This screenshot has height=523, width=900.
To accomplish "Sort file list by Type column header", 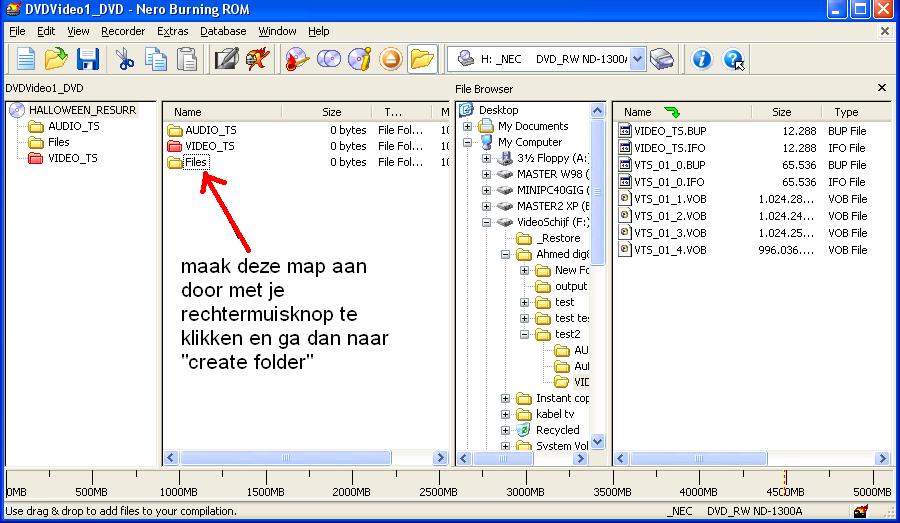I will point(846,112).
